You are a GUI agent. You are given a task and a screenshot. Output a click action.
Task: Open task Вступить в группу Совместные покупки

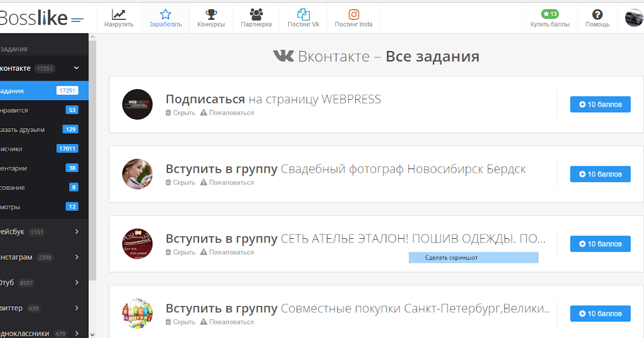pos(358,308)
